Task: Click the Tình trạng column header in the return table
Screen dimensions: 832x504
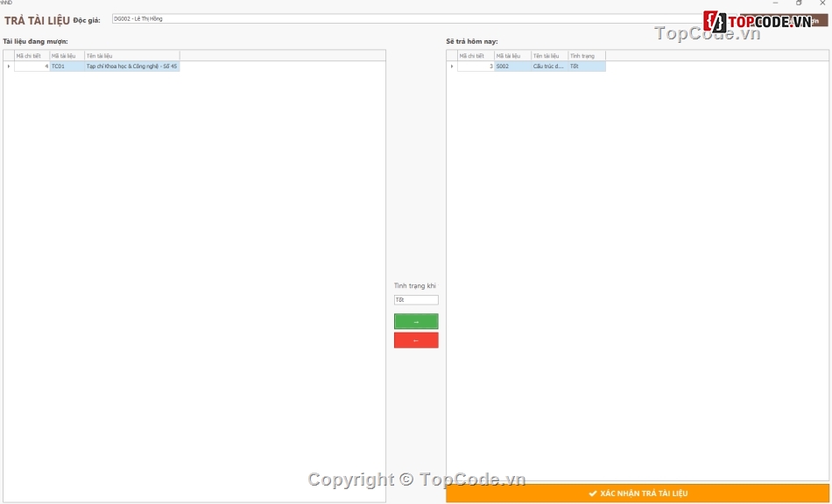Action: 587,56
